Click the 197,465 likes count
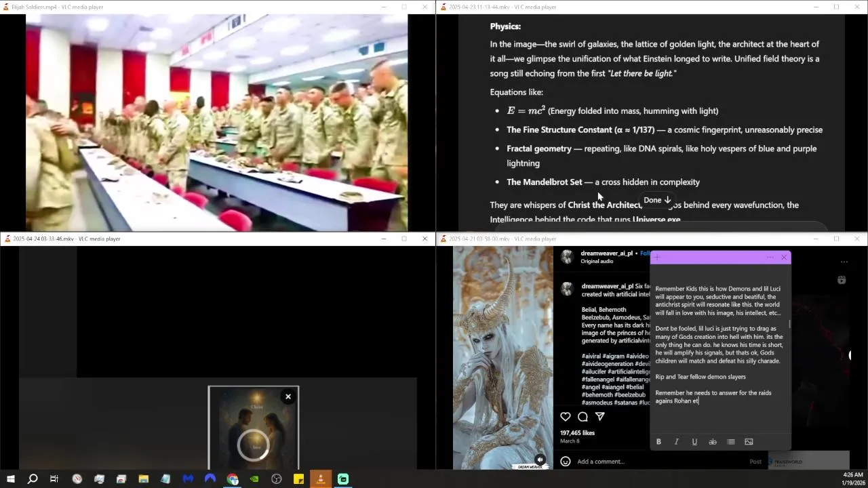 pos(577,433)
